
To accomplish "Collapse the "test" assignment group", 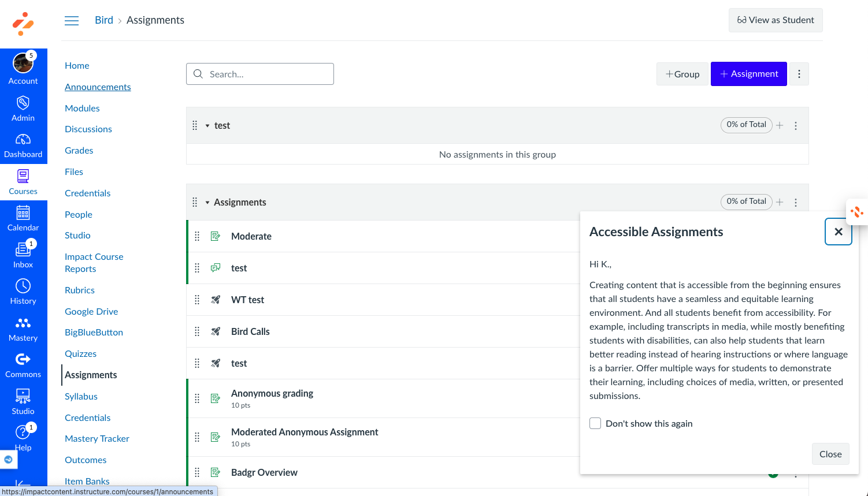I will (207, 126).
